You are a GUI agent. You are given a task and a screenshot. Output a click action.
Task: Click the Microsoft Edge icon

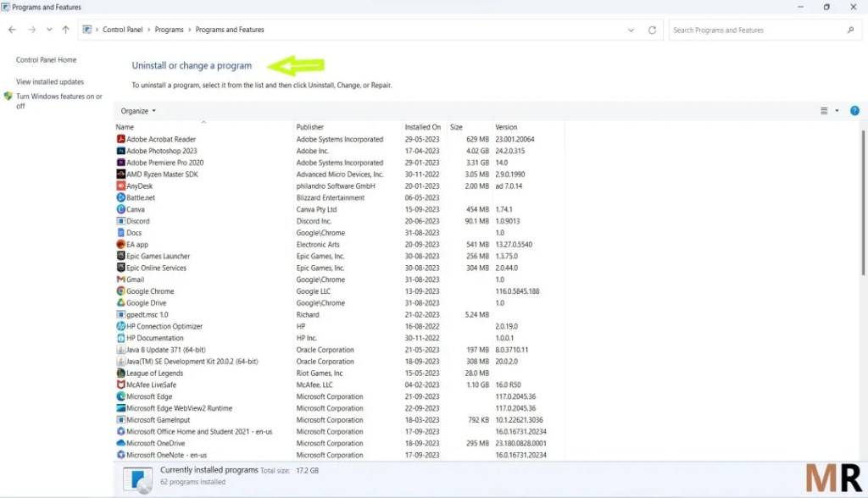coord(120,396)
